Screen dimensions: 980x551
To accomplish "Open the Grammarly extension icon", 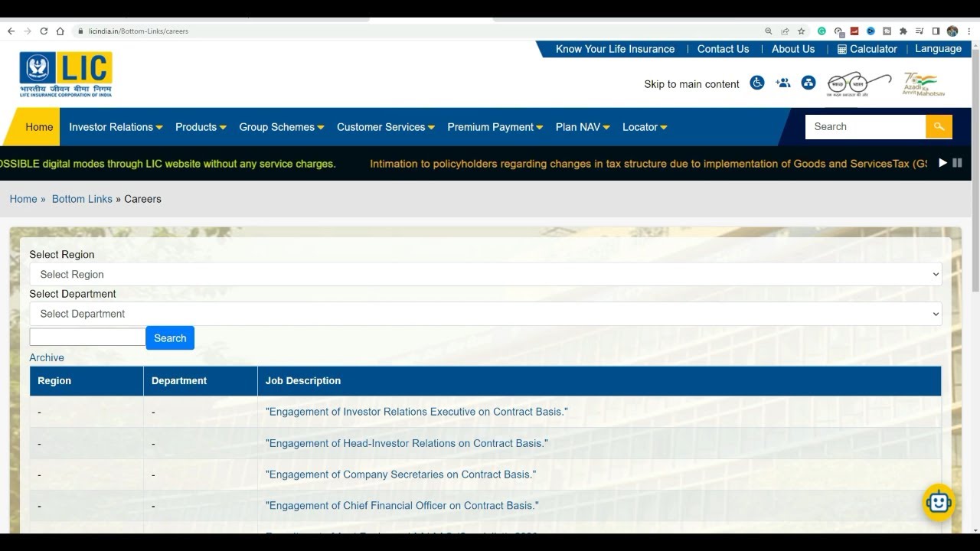I will pyautogui.click(x=822, y=31).
